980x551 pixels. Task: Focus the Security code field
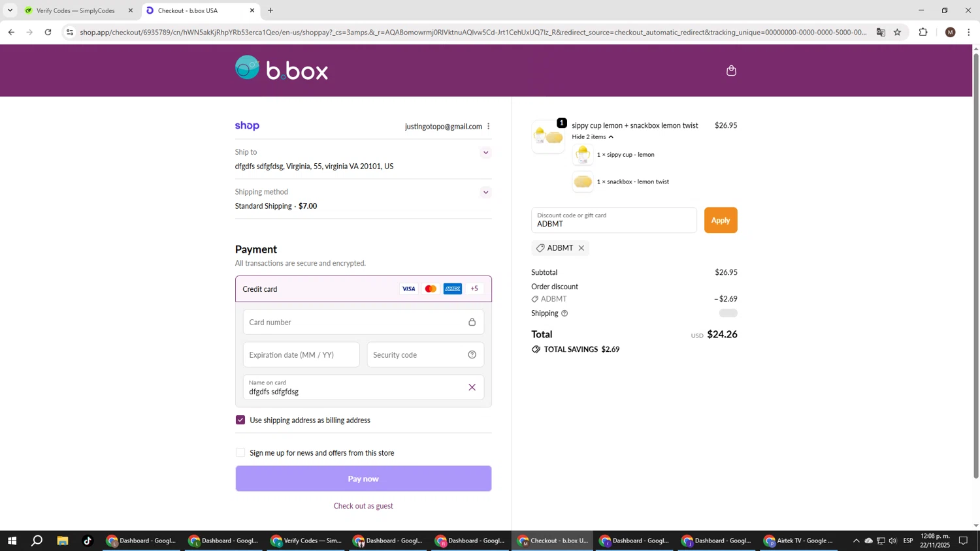[425, 354]
